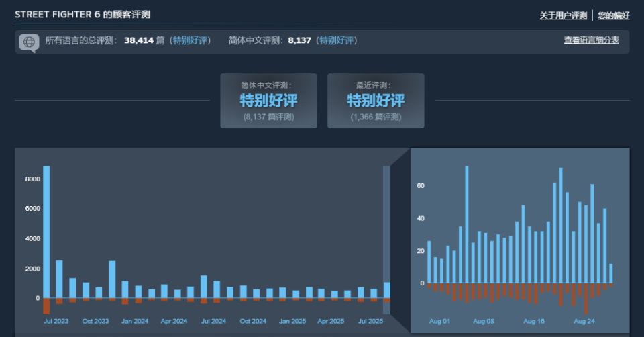Select the 简体中文评测 summary box
Screen dimensions: 644x337
coord(268,101)
